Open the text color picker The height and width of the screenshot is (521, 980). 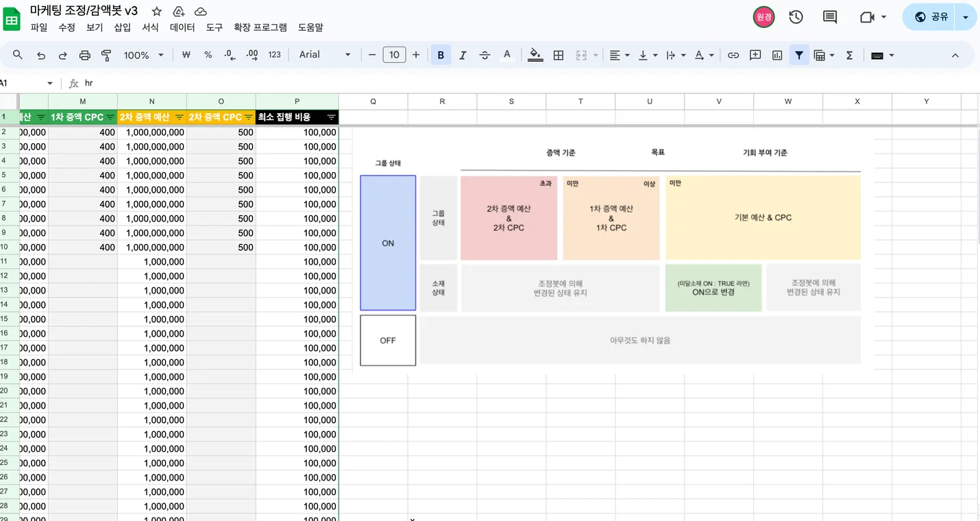click(506, 55)
